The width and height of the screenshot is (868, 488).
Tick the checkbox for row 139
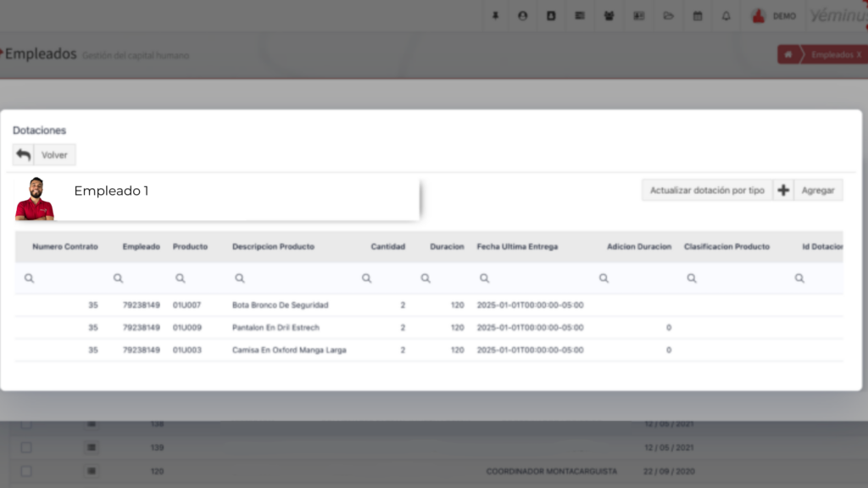pyautogui.click(x=26, y=447)
